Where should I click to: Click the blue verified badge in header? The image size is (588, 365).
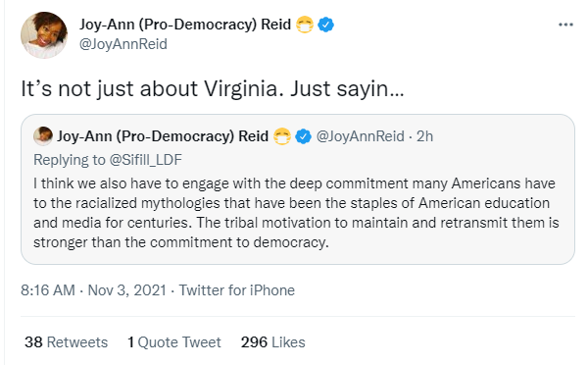coord(326,25)
